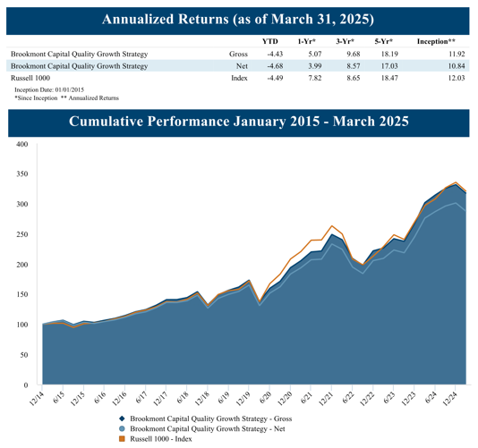Screen dimensions: 478x448
Task: Click Index Inception value 12.03
Action: point(457,78)
